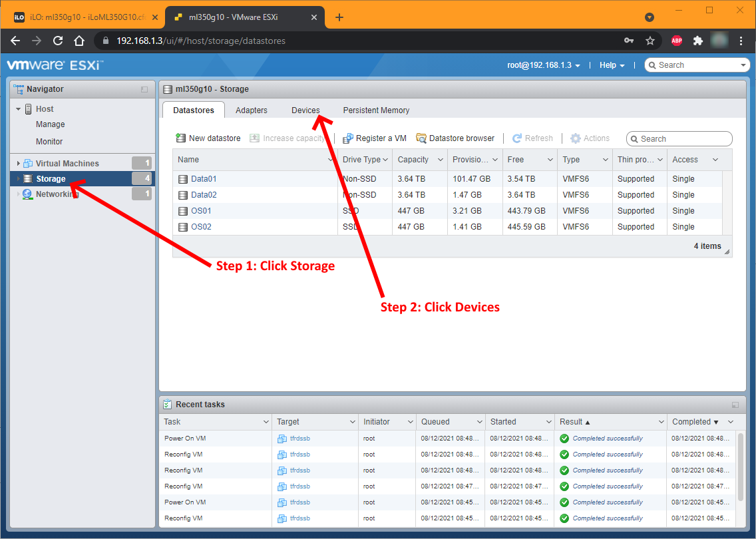
Task: Click the site lock icon in the address bar
Action: pyautogui.click(x=106, y=41)
